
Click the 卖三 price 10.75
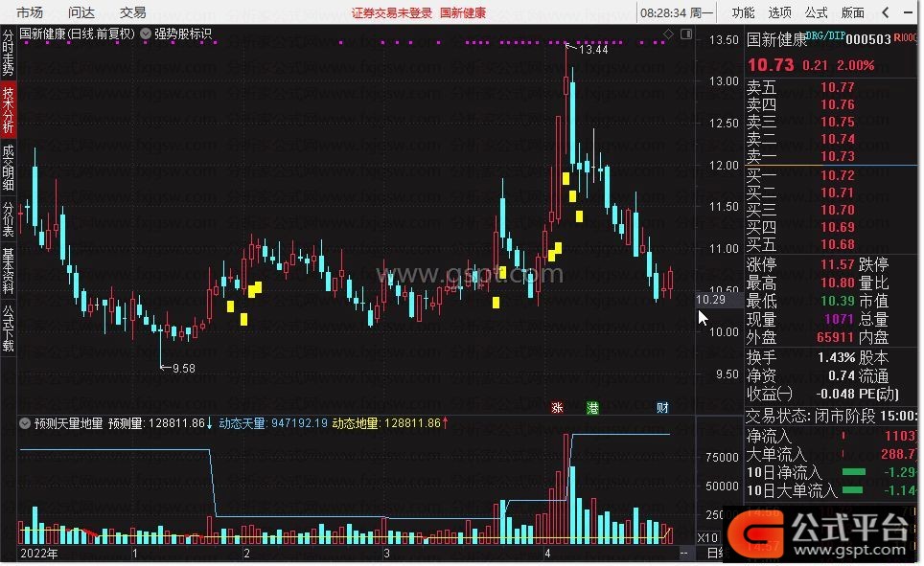click(838, 122)
